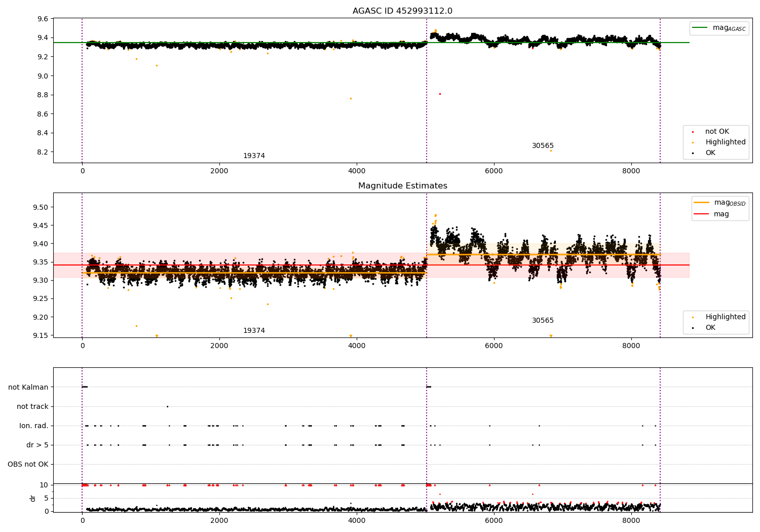This screenshot has height=532, width=760.
Task: Click the 'dr' axis label
Action: tap(33, 498)
